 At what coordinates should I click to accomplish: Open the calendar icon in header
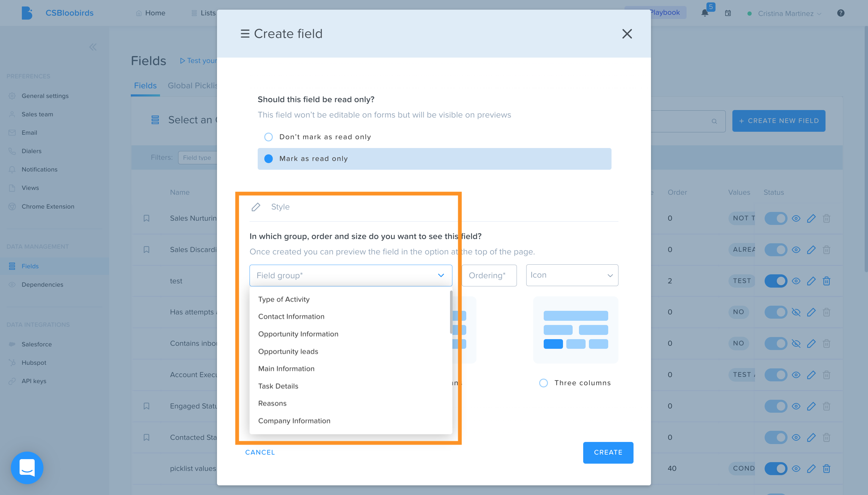[x=728, y=13]
